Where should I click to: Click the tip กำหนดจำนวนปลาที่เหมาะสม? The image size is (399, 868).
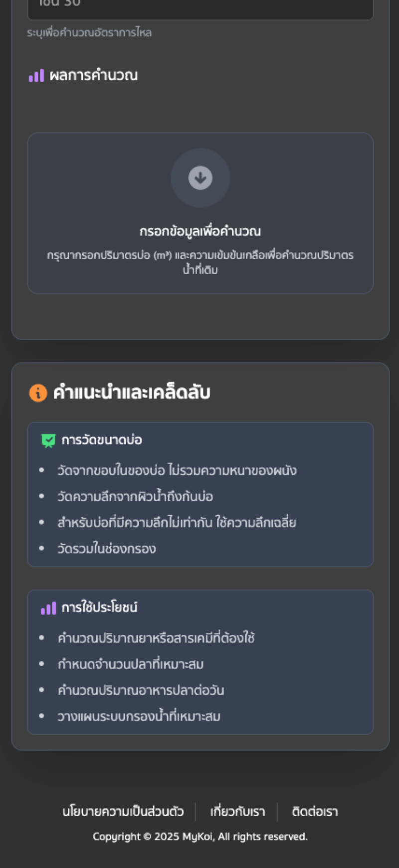click(x=131, y=664)
